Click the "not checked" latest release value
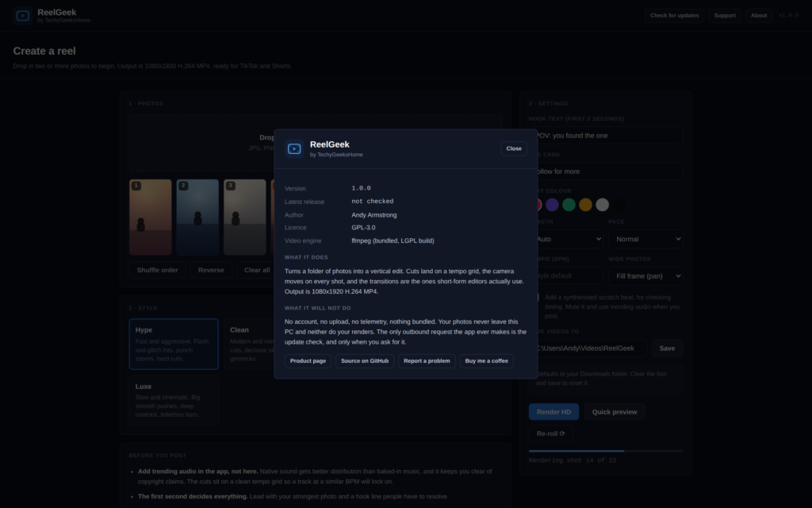Screen dimensions: 812x508 click(373, 201)
